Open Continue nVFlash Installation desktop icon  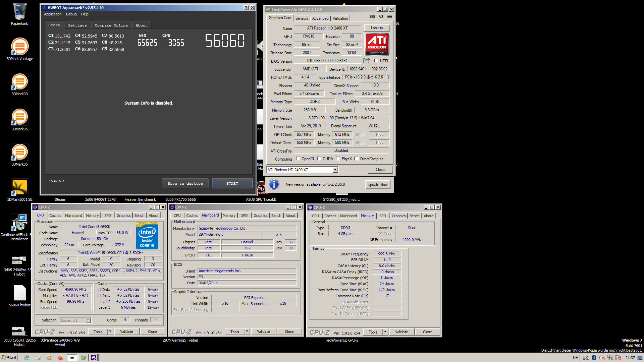(19, 227)
